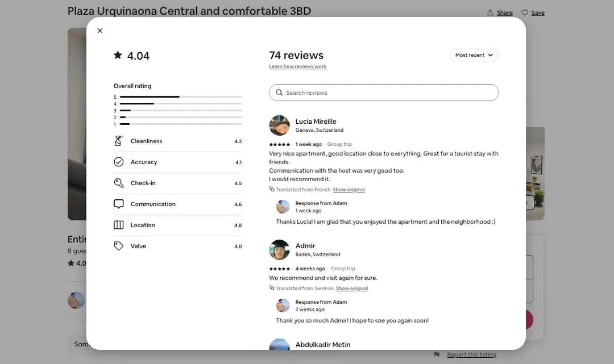
Task: Click Save link on listing page
Action: pos(538,13)
